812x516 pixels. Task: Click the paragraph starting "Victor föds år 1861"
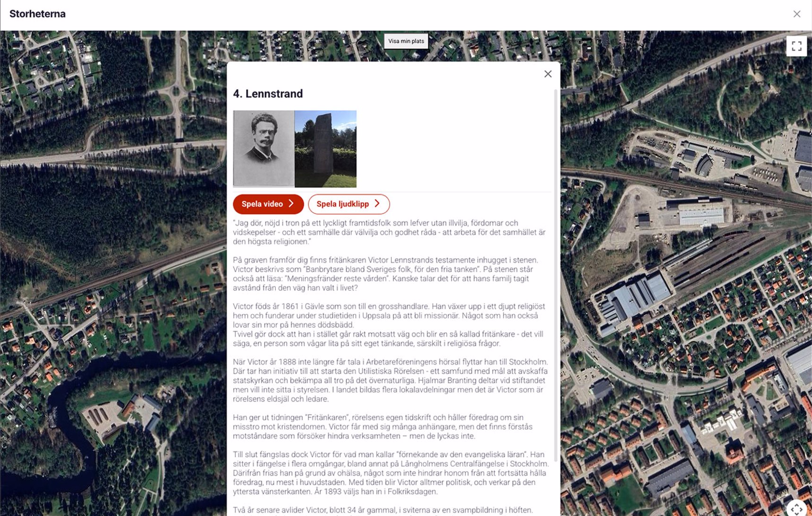pos(389,325)
